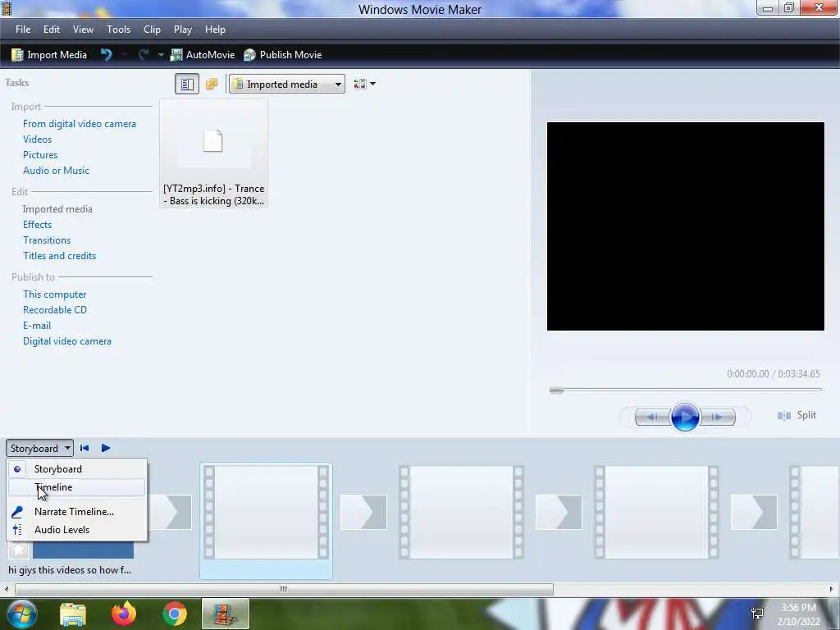Click the storyboard left scroll arrow
The image size is (840, 630).
[x=6, y=589]
